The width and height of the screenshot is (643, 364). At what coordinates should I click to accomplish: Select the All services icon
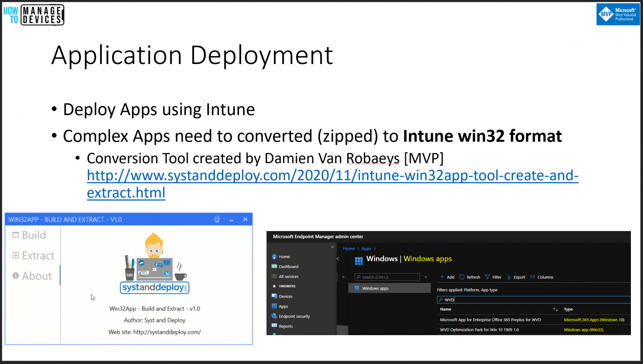[x=274, y=276]
